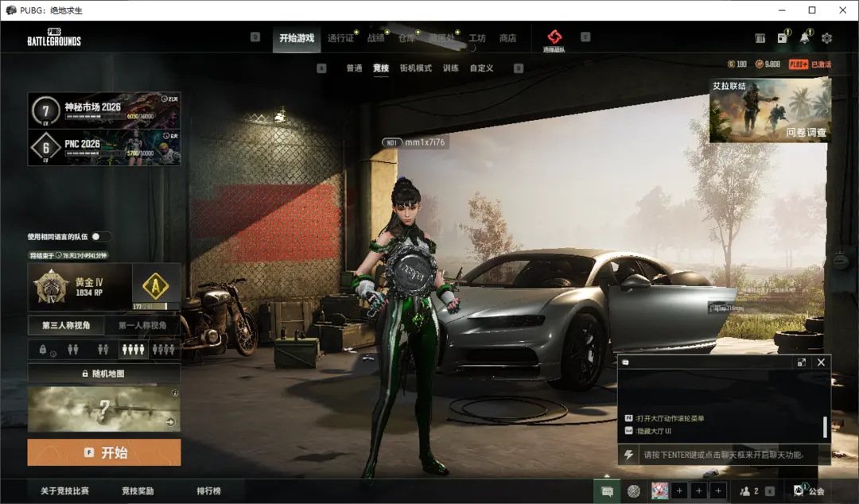Click the arrow icon on map thumbnail
The height and width of the screenshot is (504, 859).
click(170, 422)
